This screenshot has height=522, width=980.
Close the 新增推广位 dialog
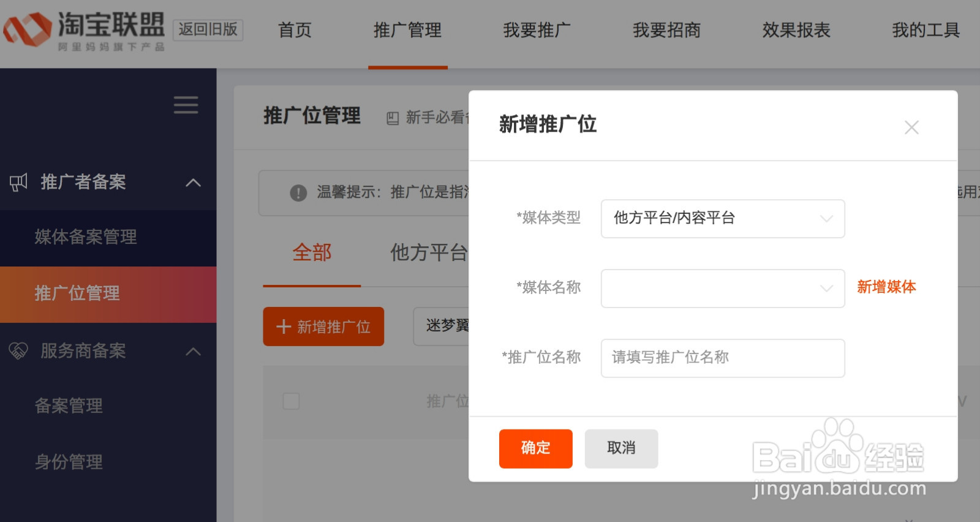(x=911, y=127)
